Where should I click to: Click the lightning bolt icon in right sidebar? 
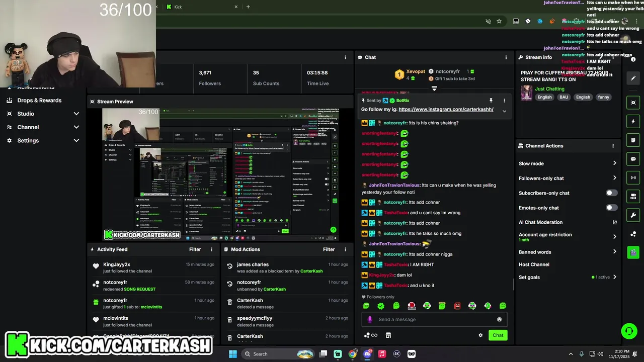633,121
